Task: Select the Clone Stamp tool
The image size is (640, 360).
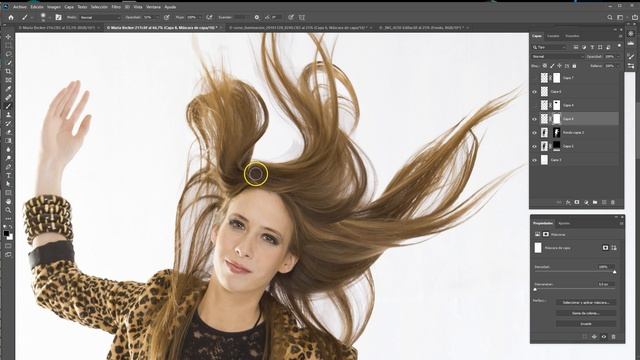Action: (x=8, y=115)
